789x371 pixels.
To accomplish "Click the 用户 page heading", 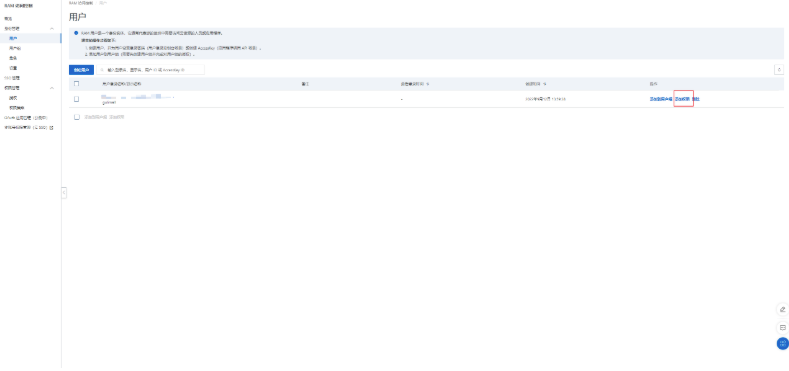I will [77, 18].
